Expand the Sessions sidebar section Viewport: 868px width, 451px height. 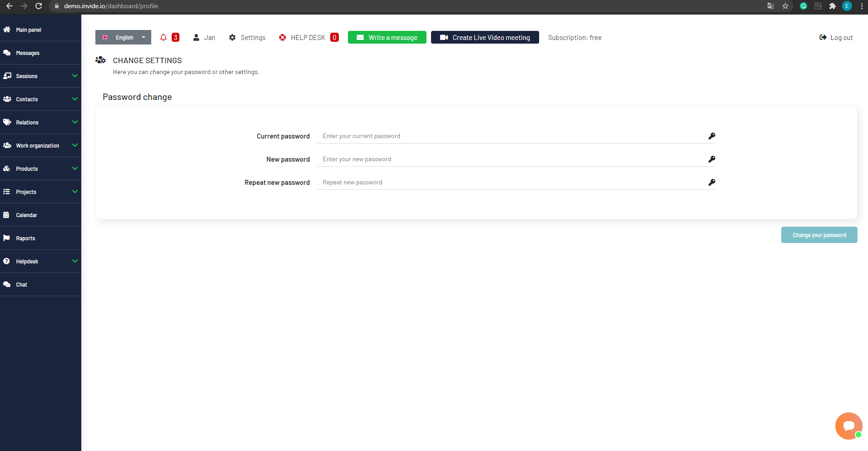27,76
